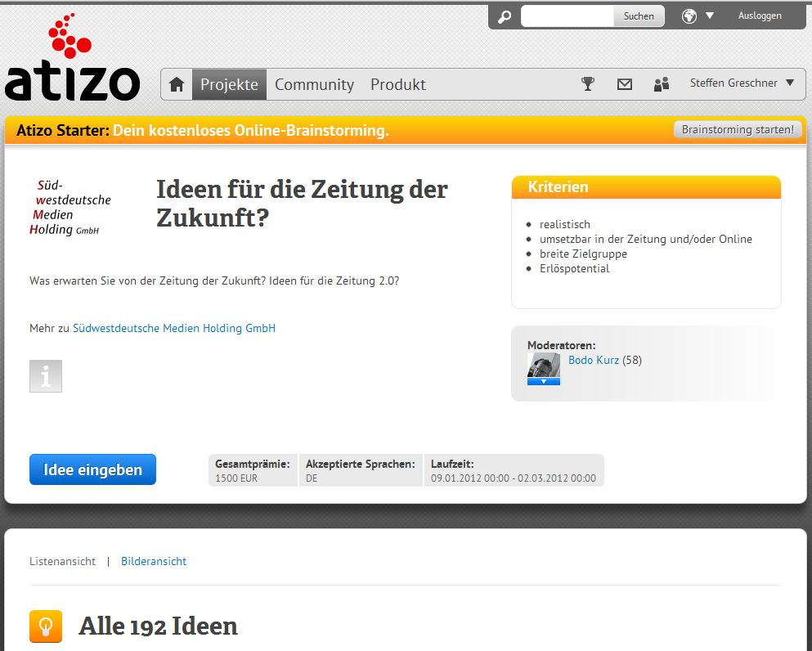The height and width of the screenshot is (651, 812).
Task: Click the accepted language value 'DE'
Action: tap(312, 478)
